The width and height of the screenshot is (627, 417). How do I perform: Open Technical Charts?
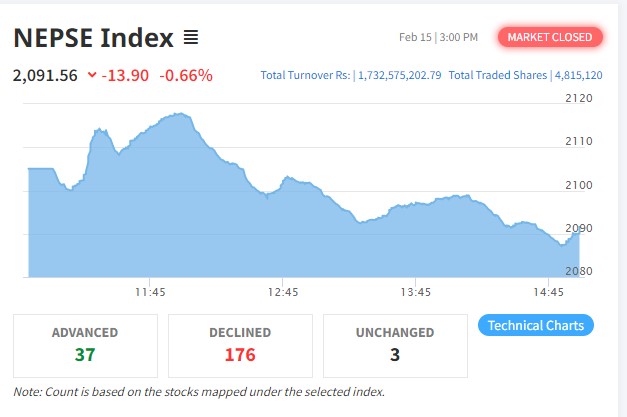536,325
